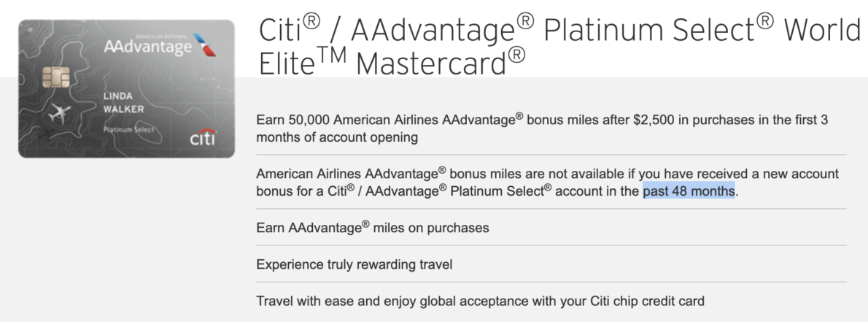Click the 'Experience truly rewarding travel' line

pyautogui.click(x=354, y=264)
